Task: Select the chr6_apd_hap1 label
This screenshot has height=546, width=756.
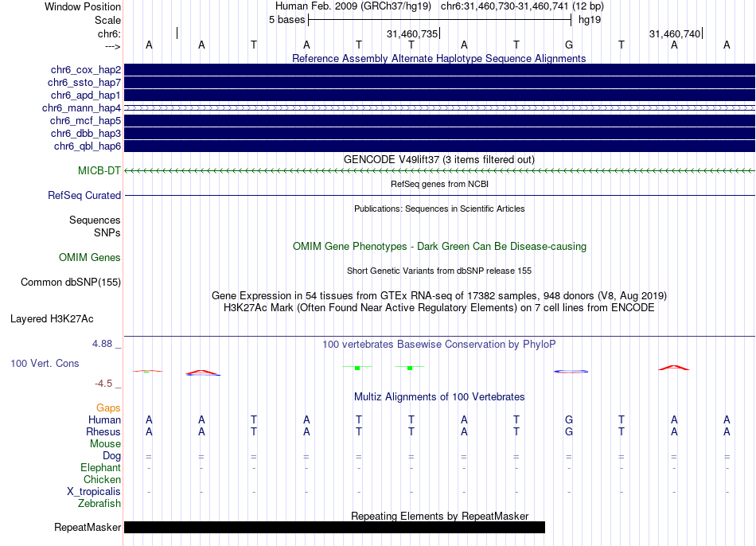Action: click(x=86, y=95)
